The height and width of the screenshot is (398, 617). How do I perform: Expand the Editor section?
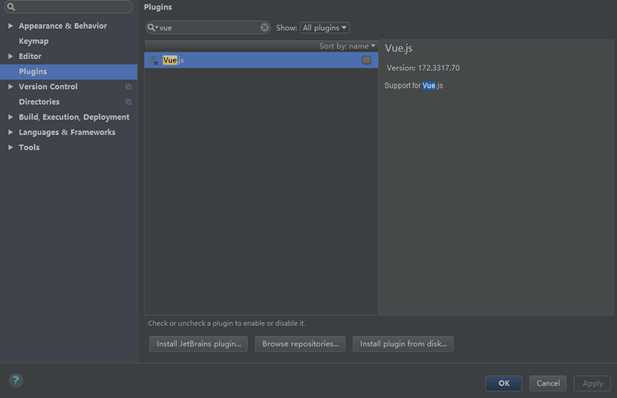10,56
